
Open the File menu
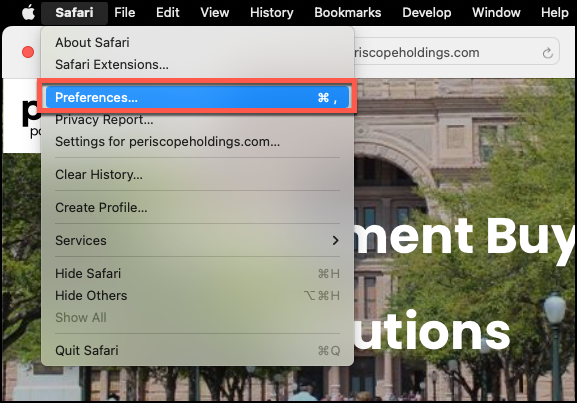[x=125, y=13]
